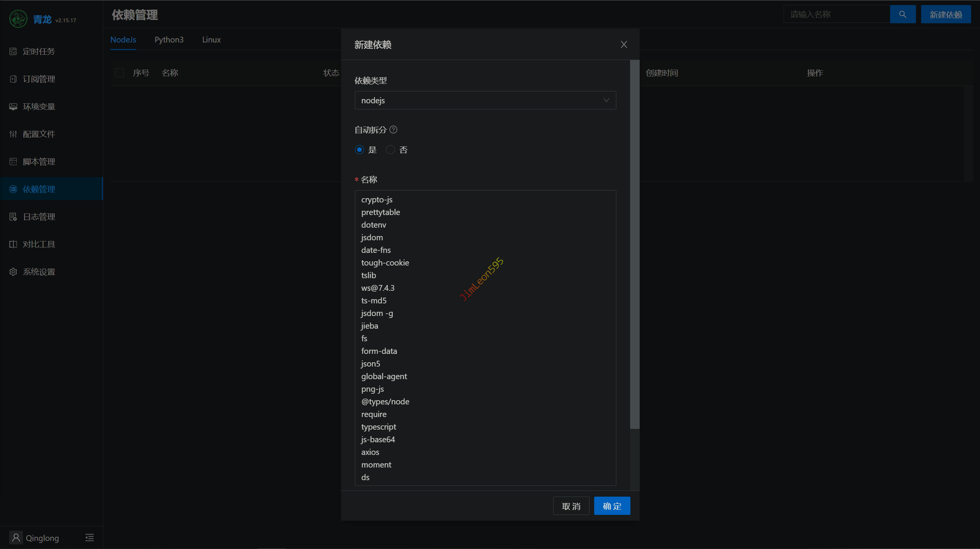Image resolution: width=980 pixels, height=549 pixels.
Task: Click the Qinglong dragon logo icon
Action: click(18, 19)
